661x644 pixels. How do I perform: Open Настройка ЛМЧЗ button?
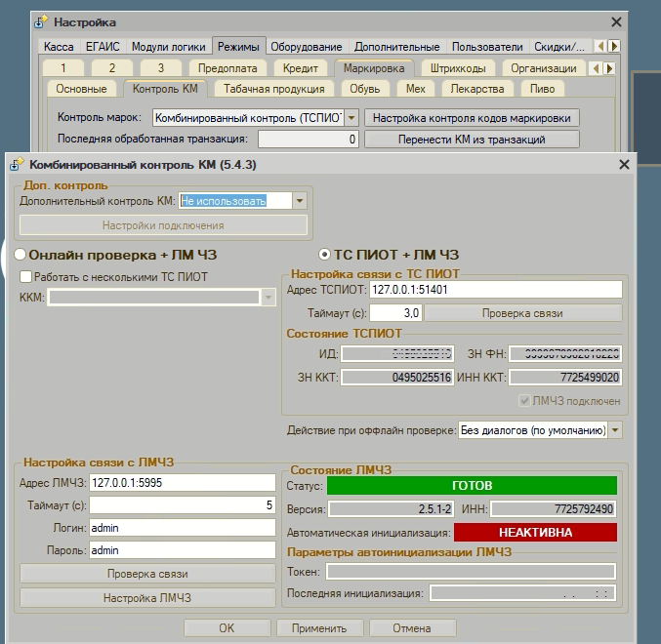pos(147,598)
